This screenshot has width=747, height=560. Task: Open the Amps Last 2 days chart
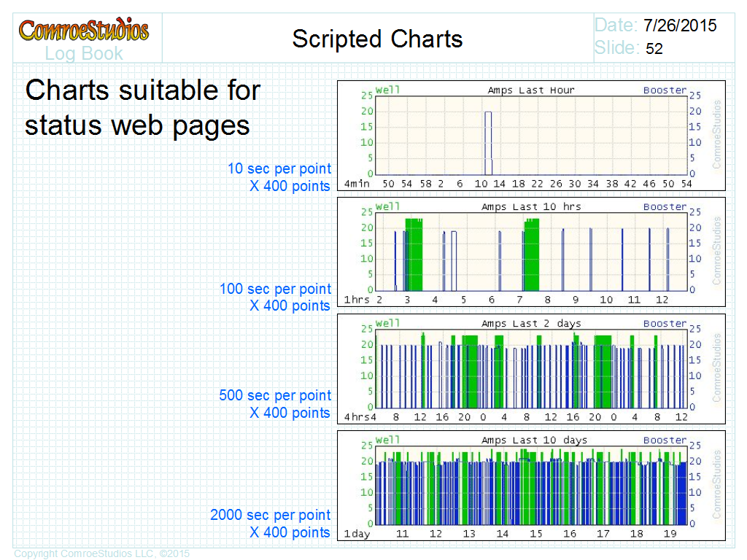click(531, 369)
